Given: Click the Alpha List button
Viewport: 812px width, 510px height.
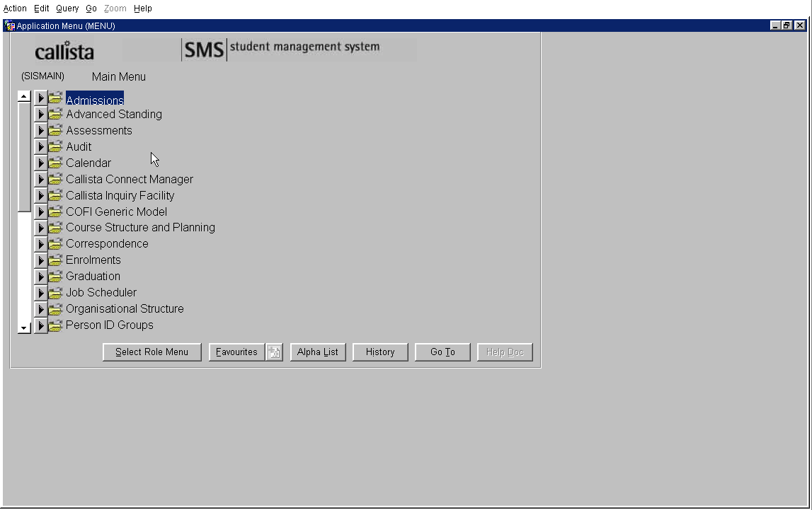Looking at the screenshot, I should click(x=318, y=352).
